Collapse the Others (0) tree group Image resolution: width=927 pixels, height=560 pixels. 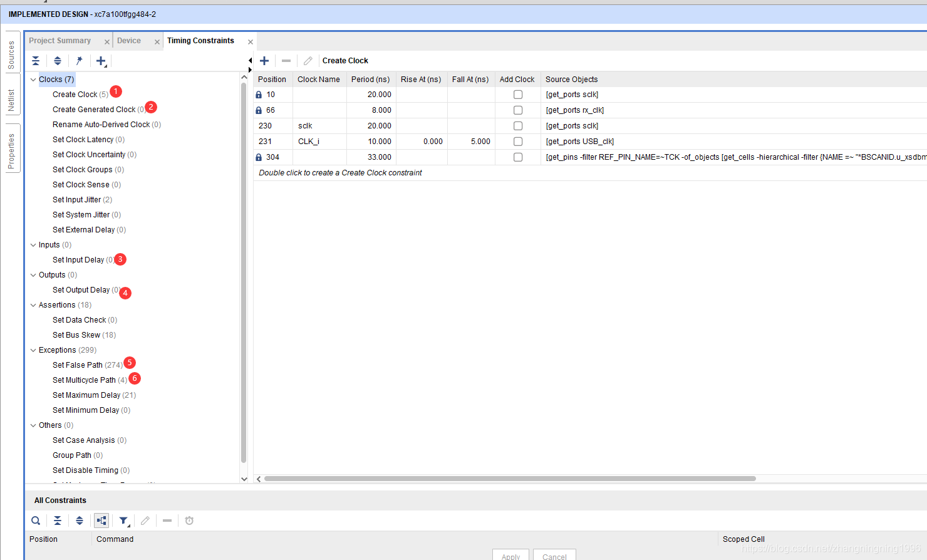[33, 425]
